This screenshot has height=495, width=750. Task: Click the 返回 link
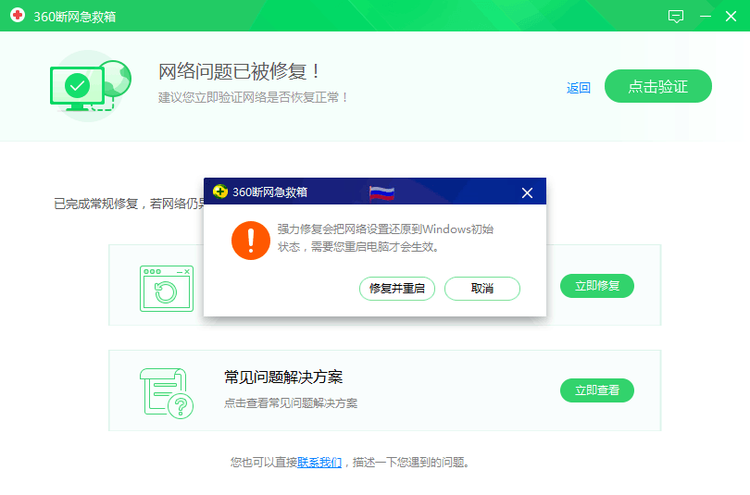[578, 88]
